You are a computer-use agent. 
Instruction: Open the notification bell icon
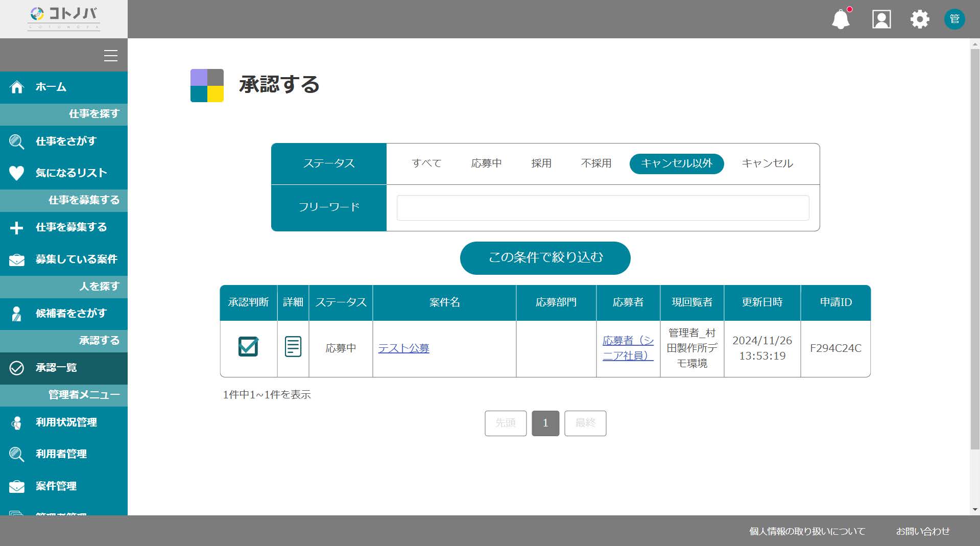pos(841,19)
